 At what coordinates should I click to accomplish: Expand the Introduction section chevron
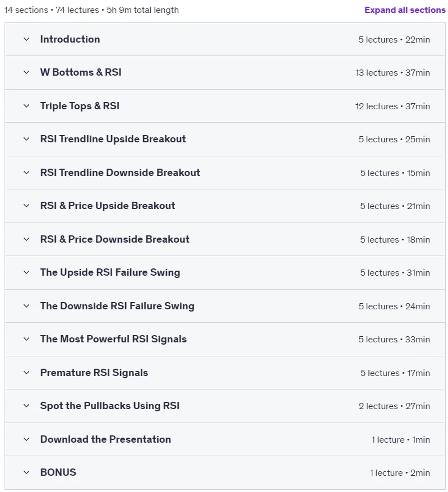pos(26,39)
